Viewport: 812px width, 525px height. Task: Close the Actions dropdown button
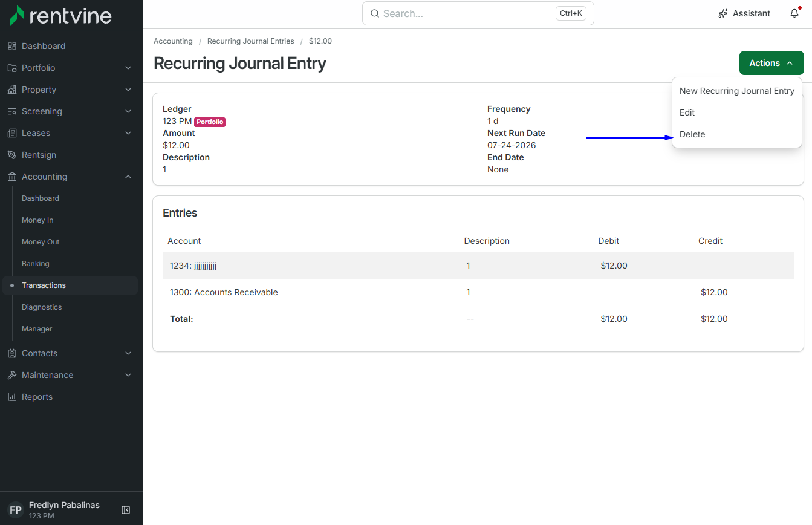(771, 63)
